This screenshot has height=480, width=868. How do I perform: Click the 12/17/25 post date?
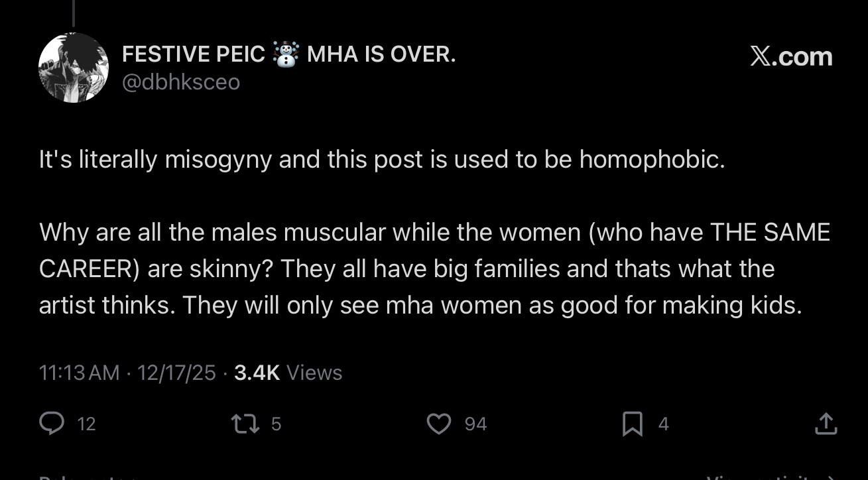tap(176, 373)
